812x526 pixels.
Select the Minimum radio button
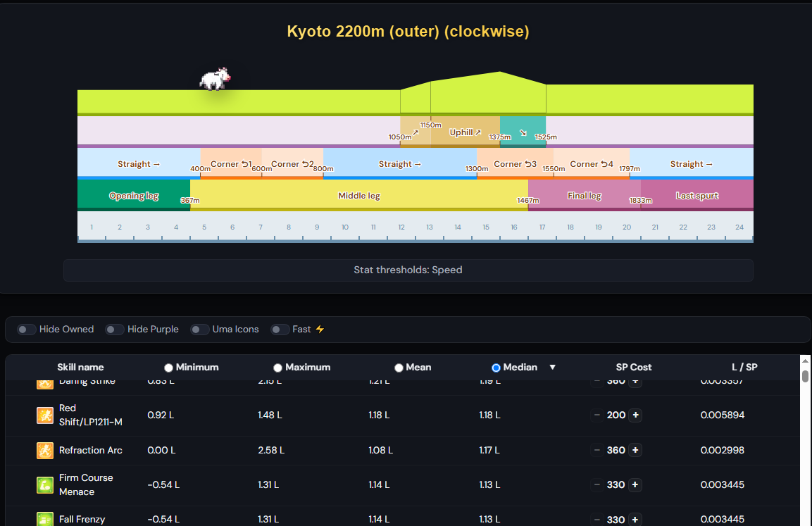168,368
